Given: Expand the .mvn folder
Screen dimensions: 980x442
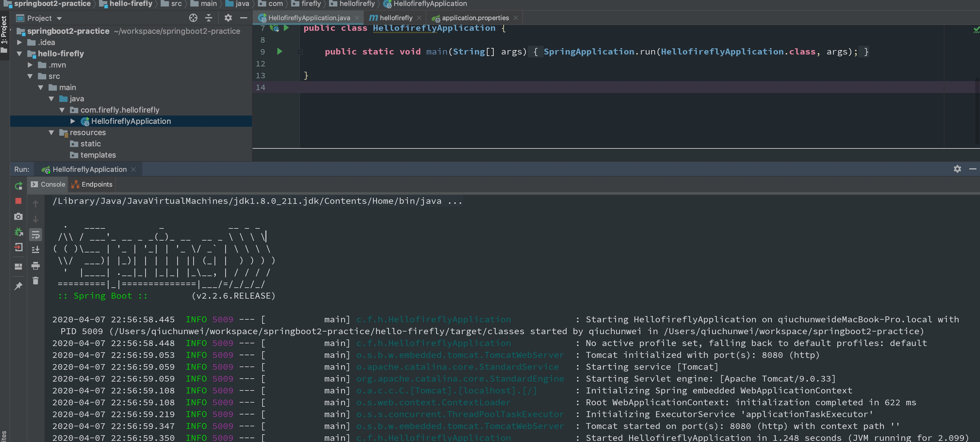Looking at the screenshot, I should point(30,65).
